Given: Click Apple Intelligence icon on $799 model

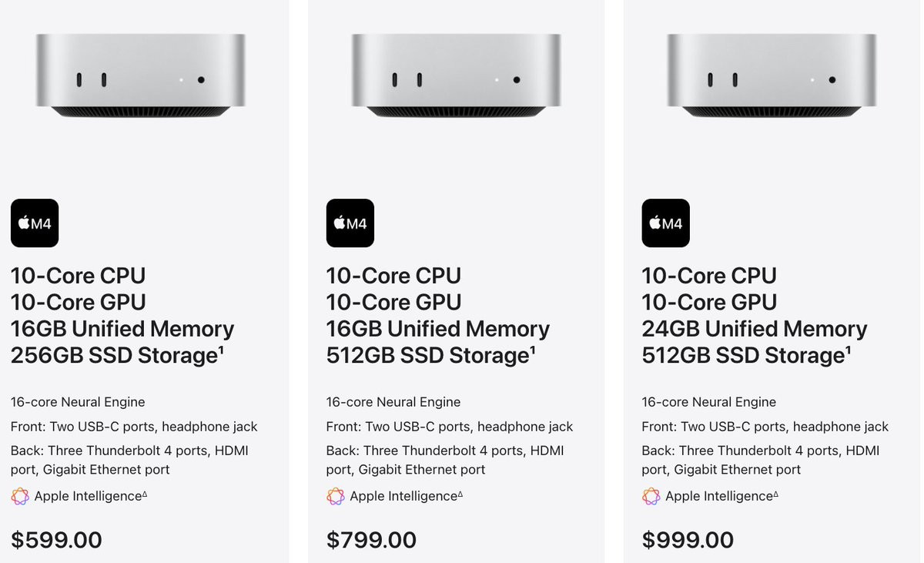Looking at the screenshot, I should pyautogui.click(x=336, y=497).
